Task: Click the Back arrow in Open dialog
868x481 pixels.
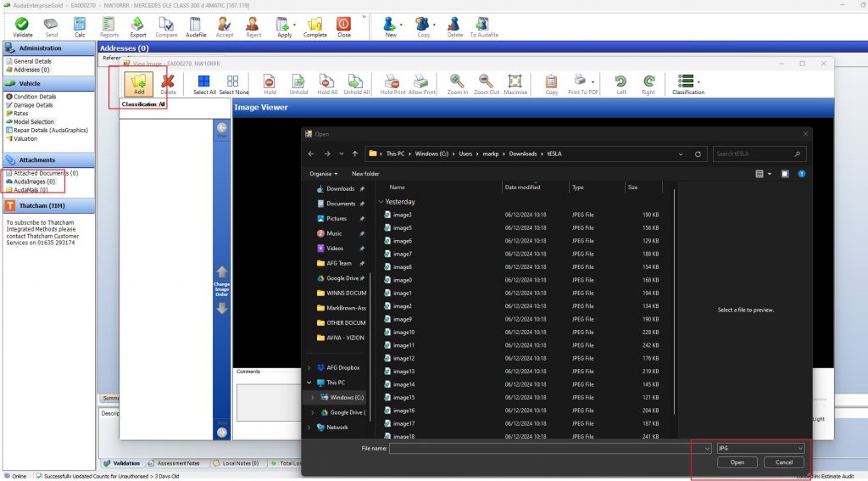Action: [x=311, y=154]
